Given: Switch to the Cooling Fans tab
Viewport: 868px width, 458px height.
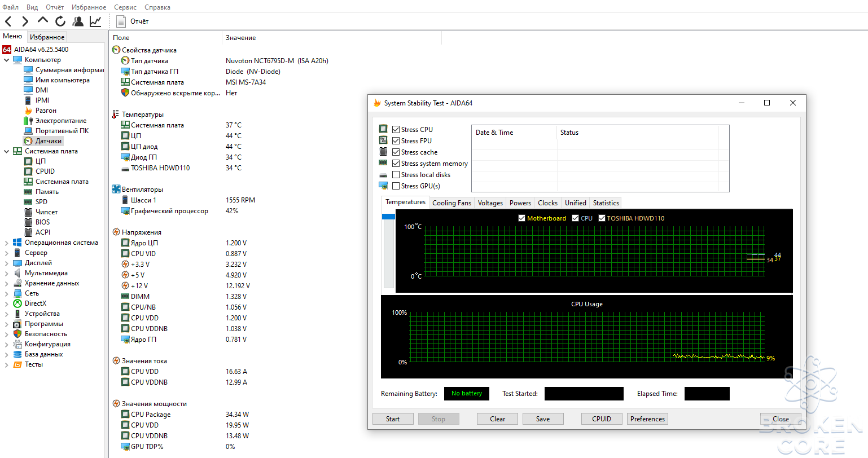Looking at the screenshot, I should click(x=451, y=203).
